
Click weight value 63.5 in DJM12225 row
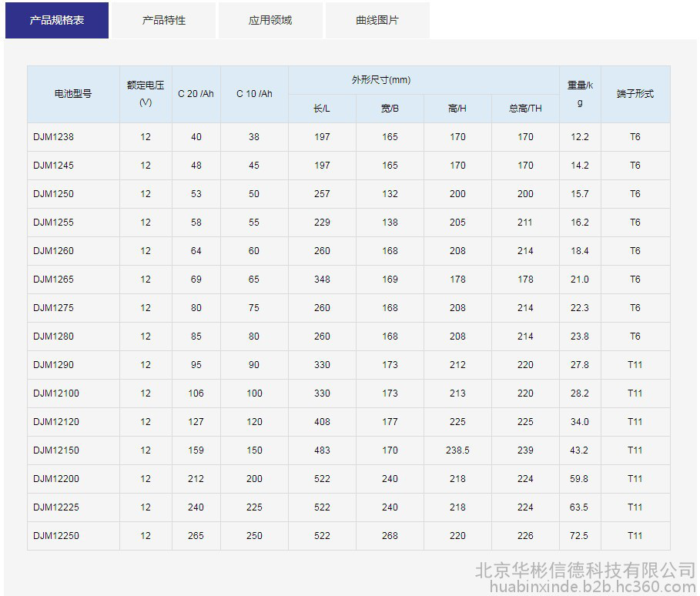click(579, 507)
